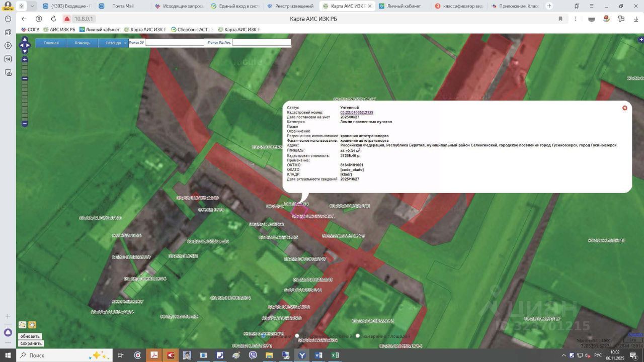Image resolution: width=644 pixels, height=362 pixels.
Task: Switch to the Исходящие запросы tab
Action: (179, 6)
